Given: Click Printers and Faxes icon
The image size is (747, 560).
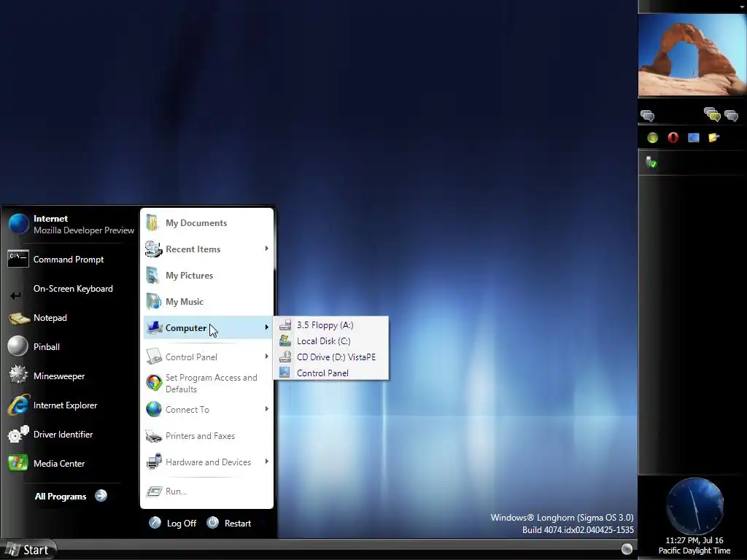Looking at the screenshot, I should click(x=154, y=436).
